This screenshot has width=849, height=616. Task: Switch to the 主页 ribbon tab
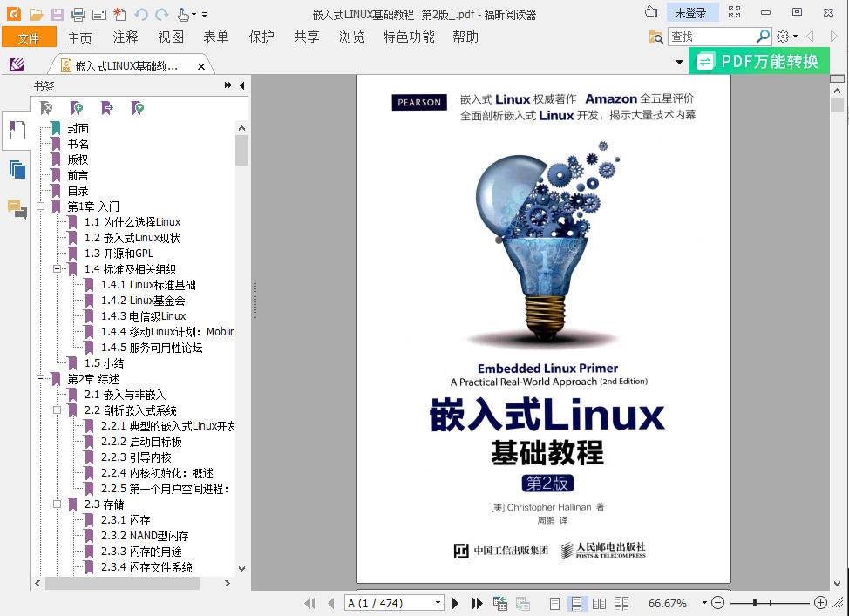click(x=80, y=37)
